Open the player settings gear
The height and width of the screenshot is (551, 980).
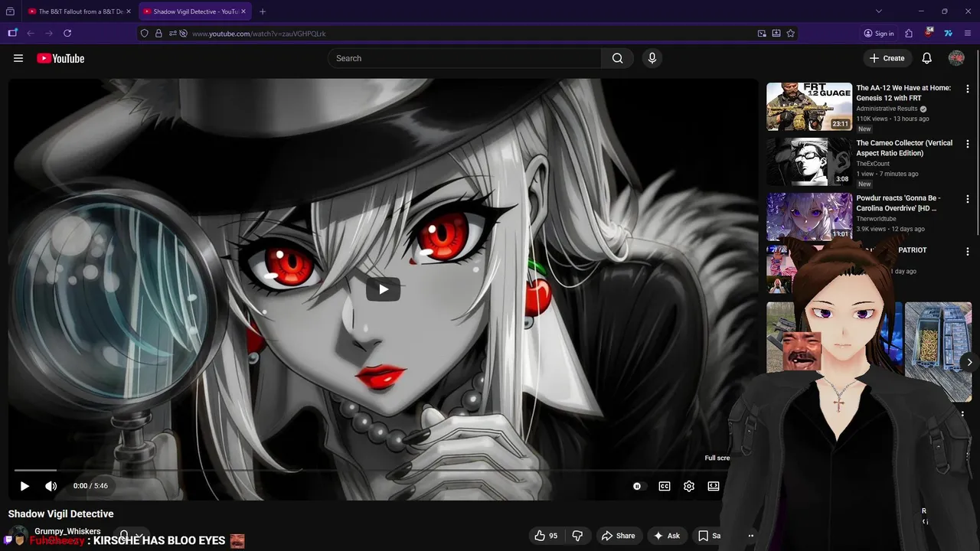[x=689, y=486]
